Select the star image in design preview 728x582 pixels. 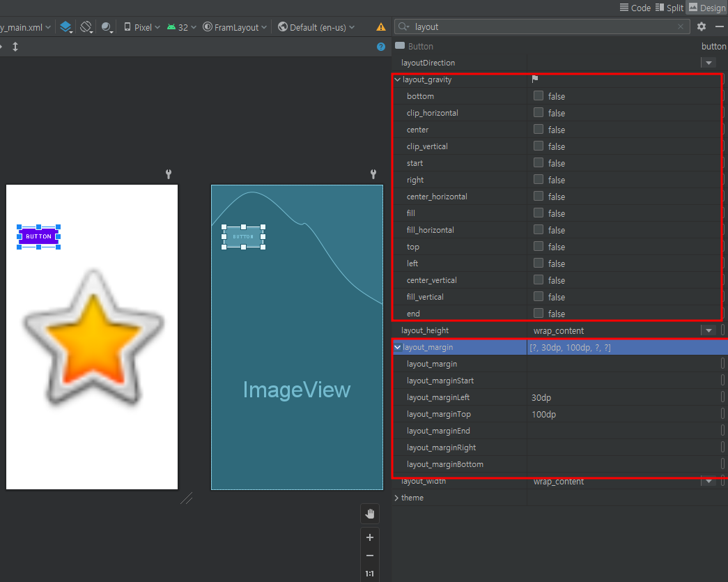coord(93,337)
